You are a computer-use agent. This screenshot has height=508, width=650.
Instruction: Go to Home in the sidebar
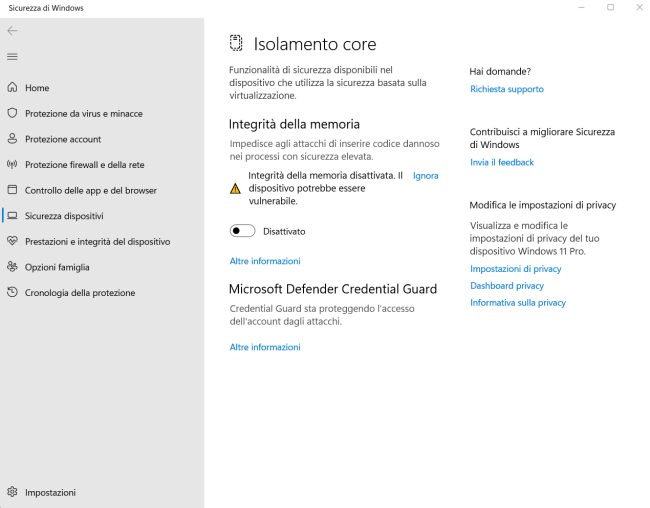[102, 88]
